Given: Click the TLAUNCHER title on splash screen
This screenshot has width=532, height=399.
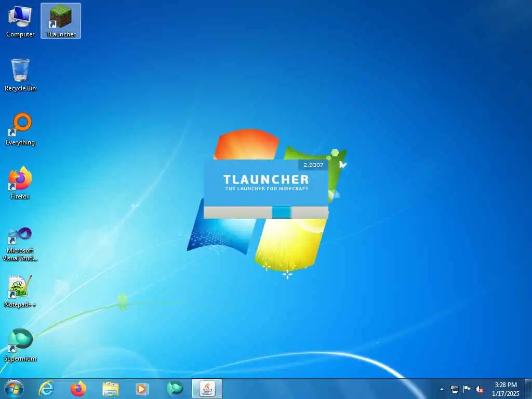Looking at the screenshot, I should (266, 179).
